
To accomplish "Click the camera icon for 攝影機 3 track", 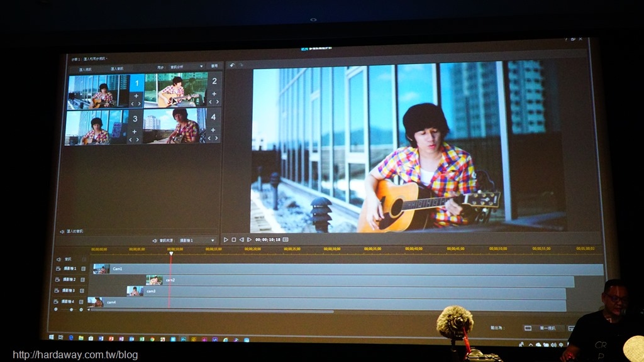I will (x=57, y=290).
